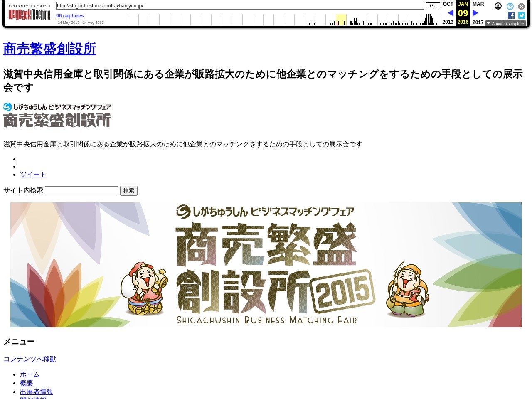Focus the サイト内検索 search box
Image resolution: width=532 pixels, height=399 pixels.
pos(81,190)
